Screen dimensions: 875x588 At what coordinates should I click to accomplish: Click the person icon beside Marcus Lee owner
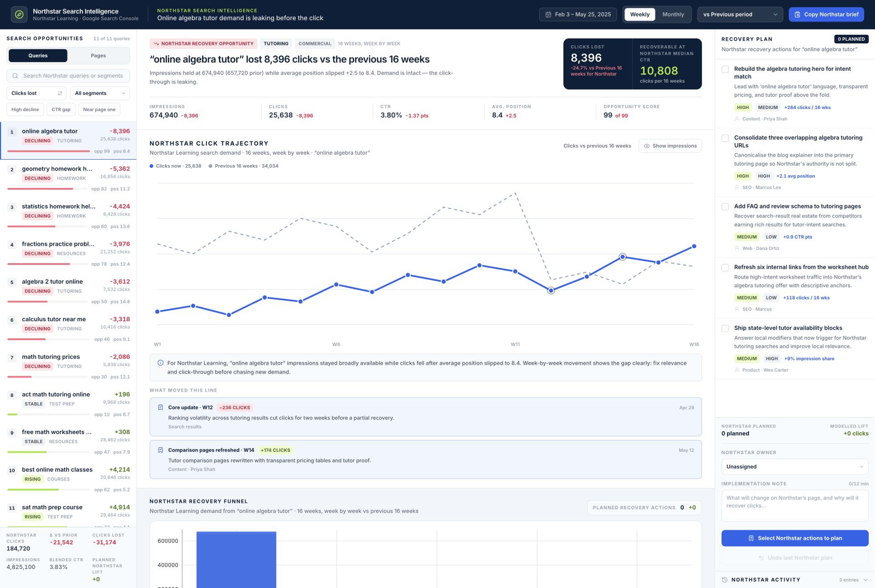(x=737, y=188)
